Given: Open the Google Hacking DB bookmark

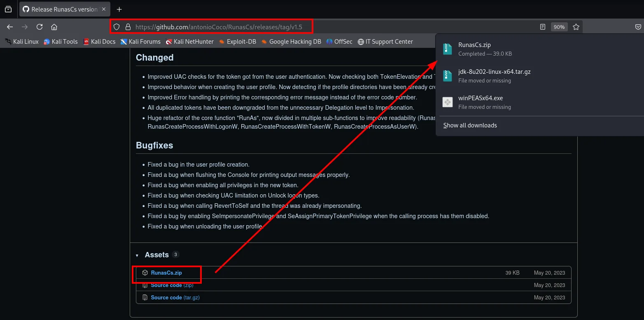Looking at the screenshot, I should (x=291, y=41).
